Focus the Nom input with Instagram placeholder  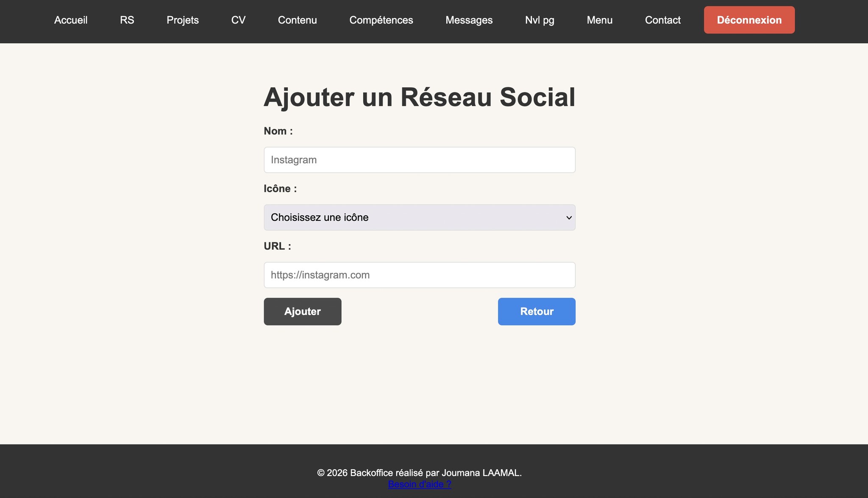[419, 160]
